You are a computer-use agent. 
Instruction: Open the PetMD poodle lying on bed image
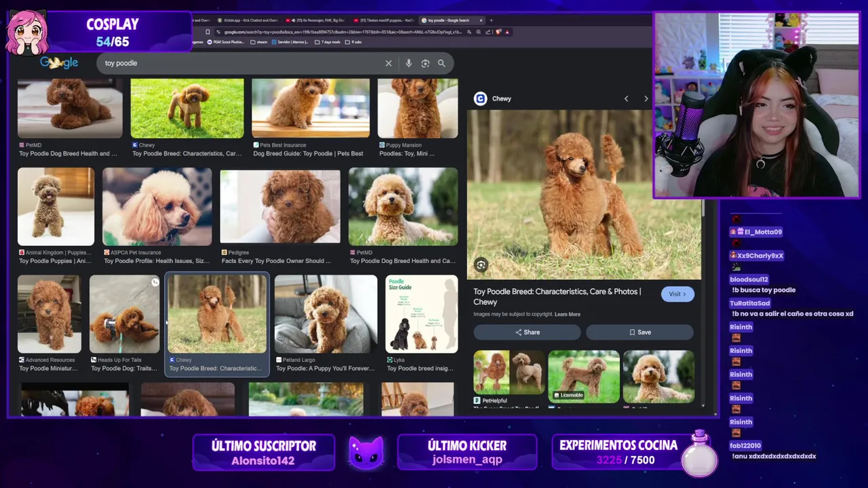(70, 108)
